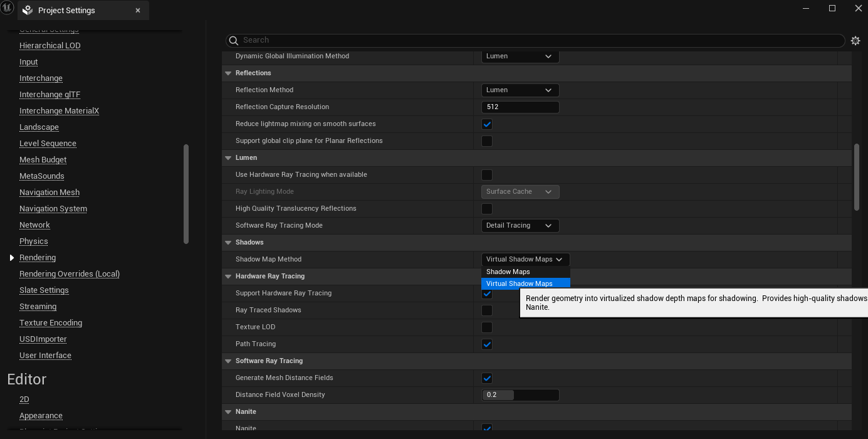Viewport: 868px width, 439px height.
Task: Click the settings search field
Action: [x=535, y=40]
